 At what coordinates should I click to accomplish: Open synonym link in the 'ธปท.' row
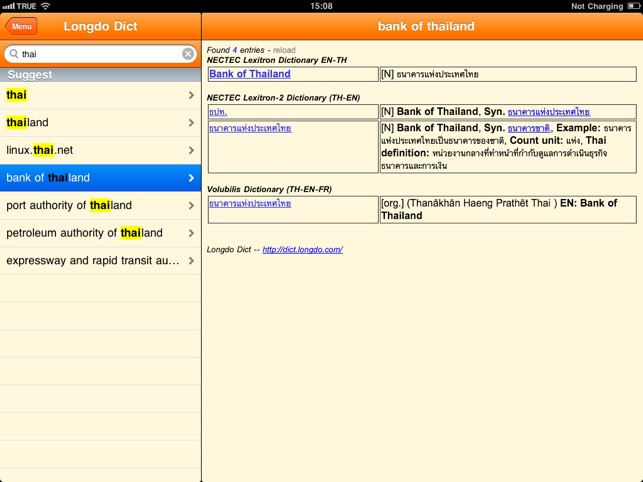pos(549,112)
